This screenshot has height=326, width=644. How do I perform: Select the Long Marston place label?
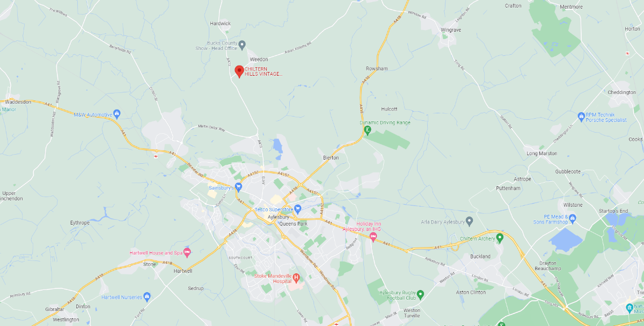(541, 154)
